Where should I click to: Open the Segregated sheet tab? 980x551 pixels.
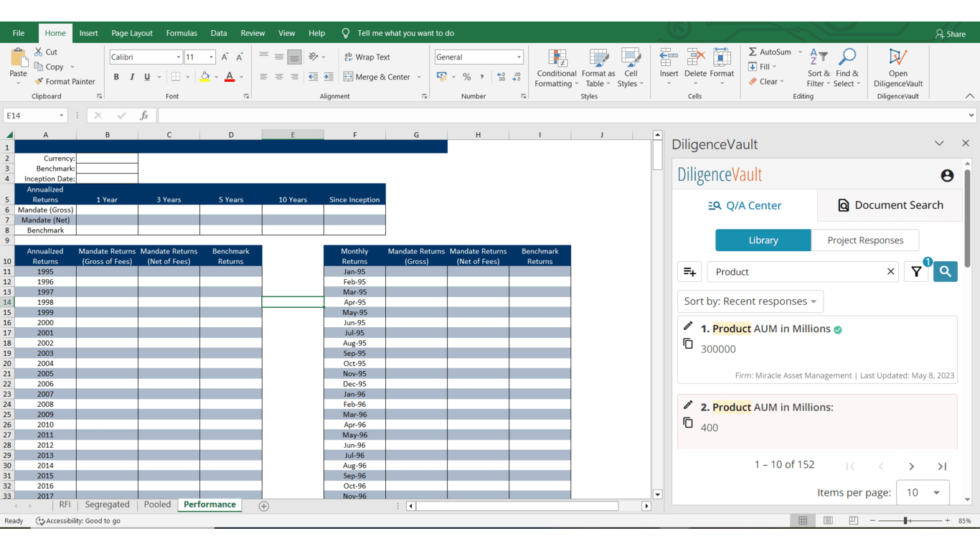(107, 505)
